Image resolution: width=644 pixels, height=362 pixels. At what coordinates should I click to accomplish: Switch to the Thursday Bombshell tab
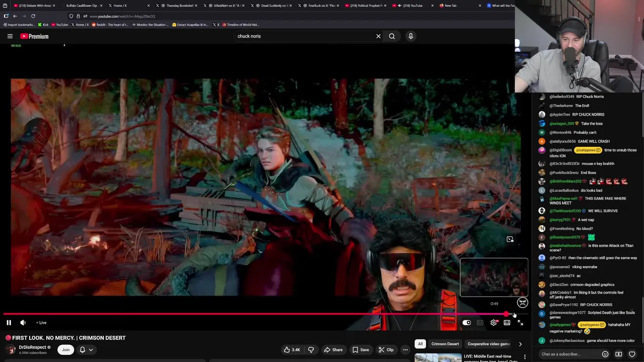[177, 6]
